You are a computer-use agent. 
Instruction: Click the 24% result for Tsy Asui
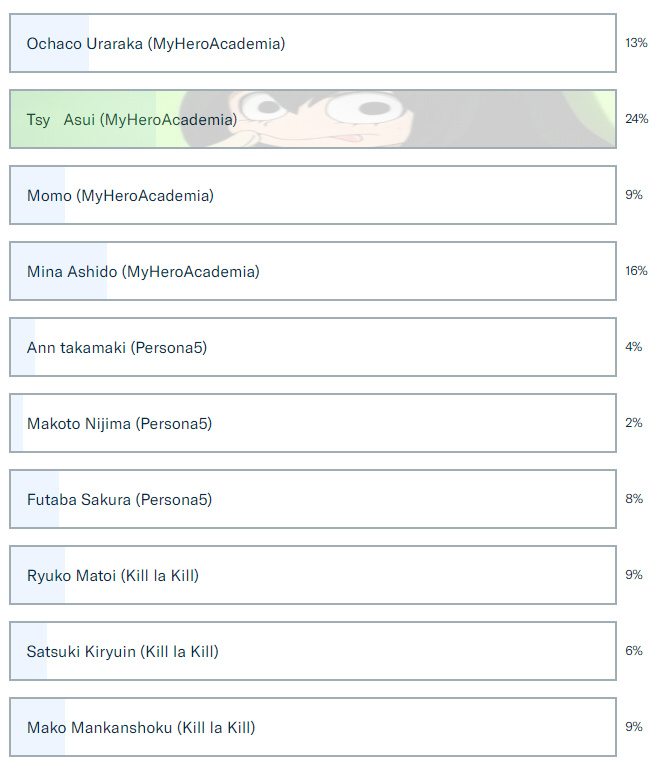pos(636,119)
